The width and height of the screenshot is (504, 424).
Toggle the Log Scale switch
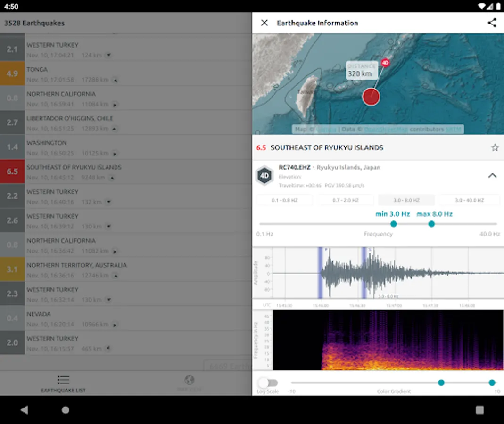[x=268, y=383]
